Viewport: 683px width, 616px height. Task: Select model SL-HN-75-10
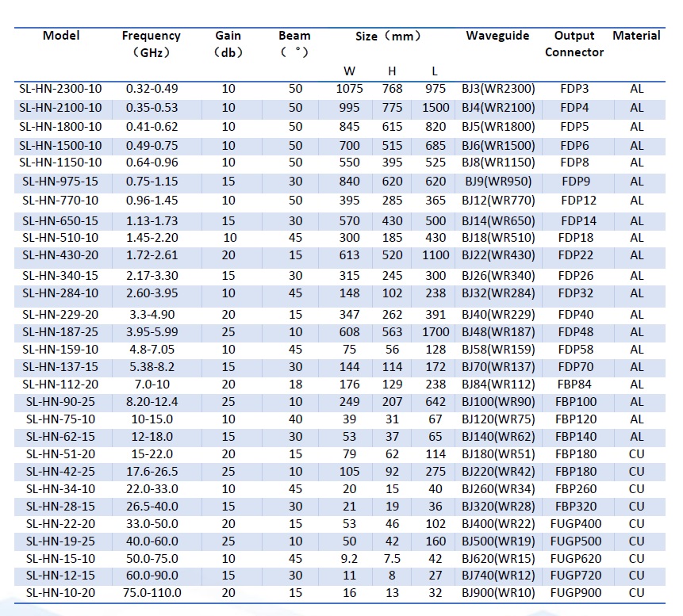point(60,419)
